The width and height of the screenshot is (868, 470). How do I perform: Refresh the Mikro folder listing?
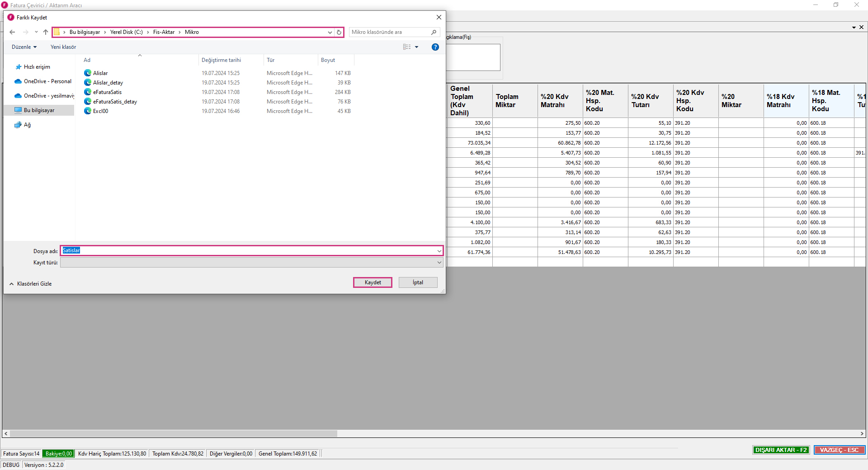point(339,32)
